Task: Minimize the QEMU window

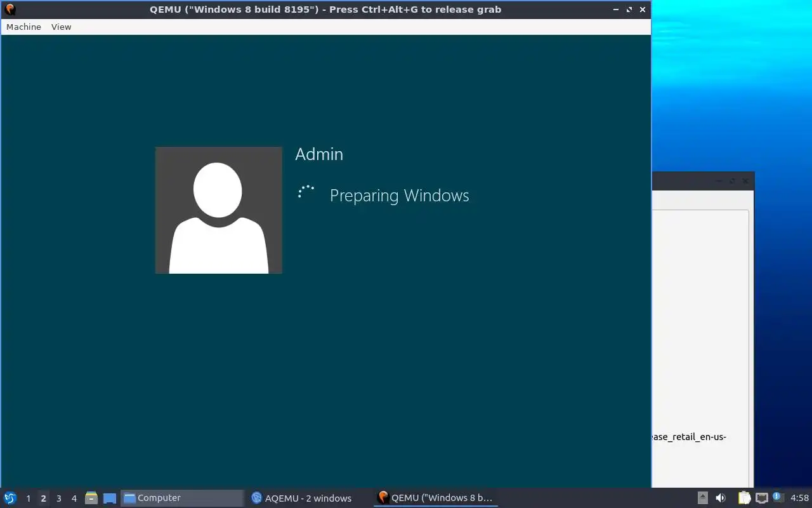Action: pos(616,10)
